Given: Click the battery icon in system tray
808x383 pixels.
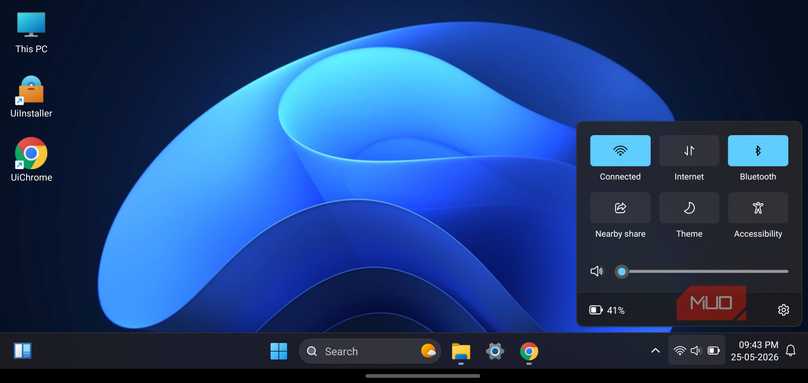Looking at the screenshot, I should click(713, 351).
